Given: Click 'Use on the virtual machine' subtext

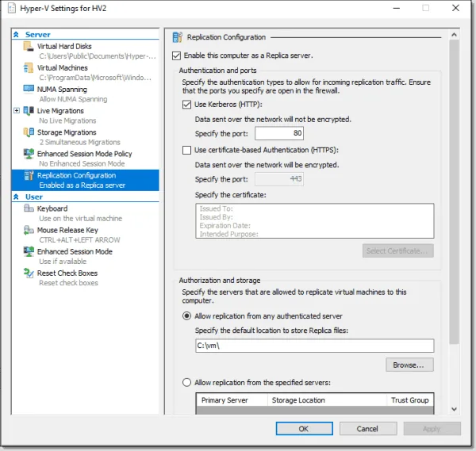Looking at the screenshot, I should (x=81, y=219).
